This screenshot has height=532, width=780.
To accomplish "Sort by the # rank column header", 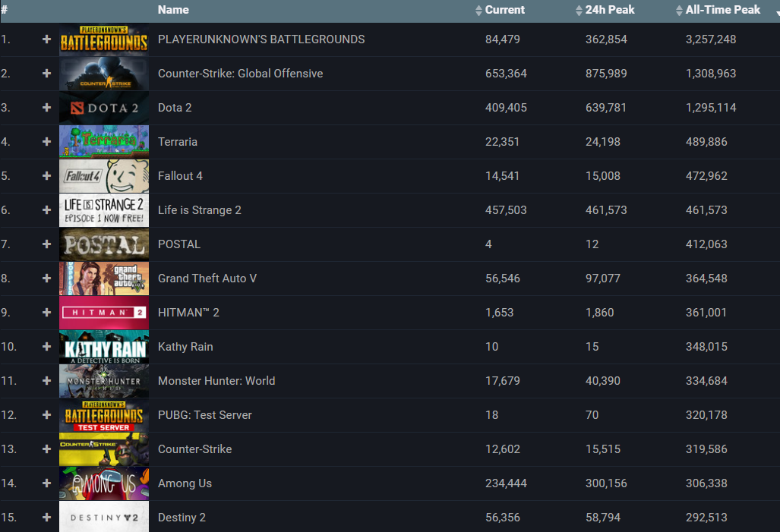I will [4, 10].
